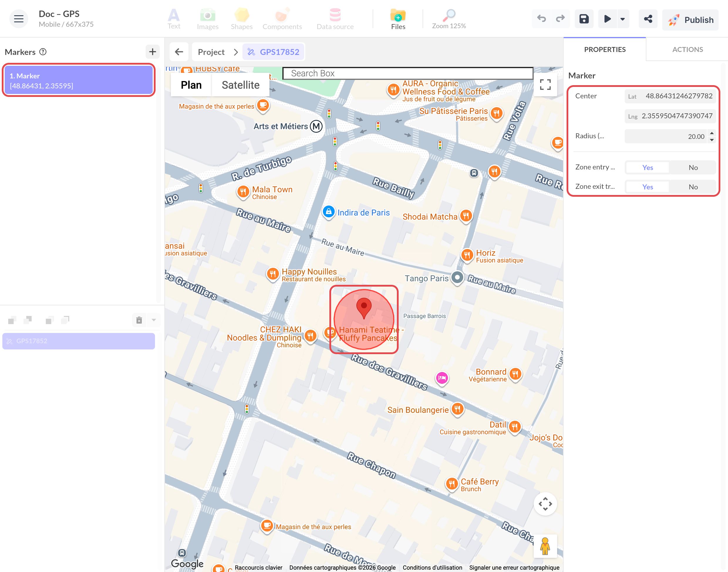Switch map to Plan view
Viewport: 728px width, 572px height.
191,85
